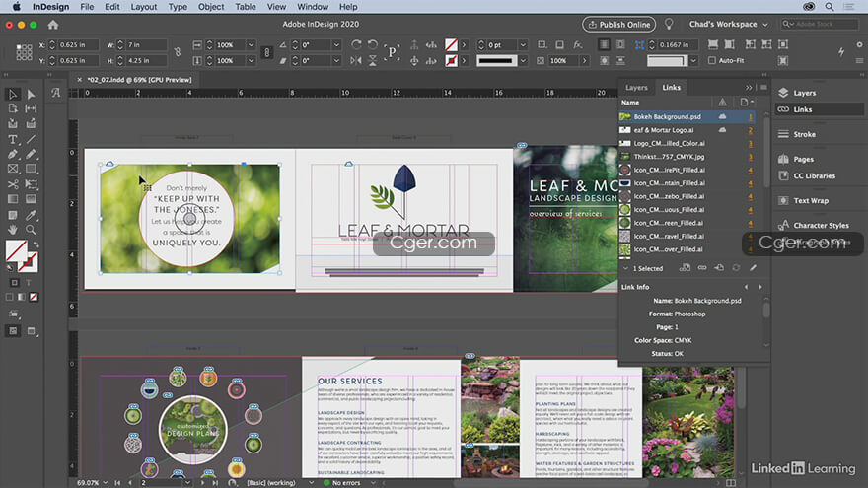The width and height of the screenshot is (868, 488).
Task: Select the Gap tool
Action: pos(31,108)
